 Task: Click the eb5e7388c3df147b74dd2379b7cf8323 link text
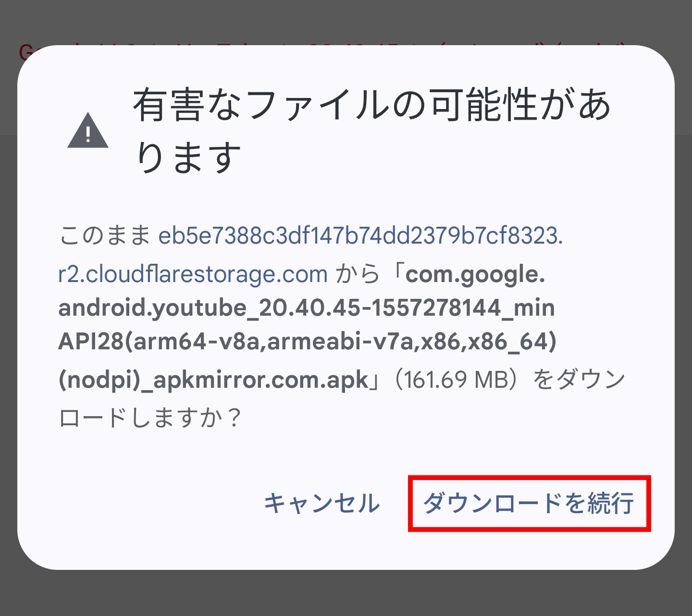coord(360,235)
